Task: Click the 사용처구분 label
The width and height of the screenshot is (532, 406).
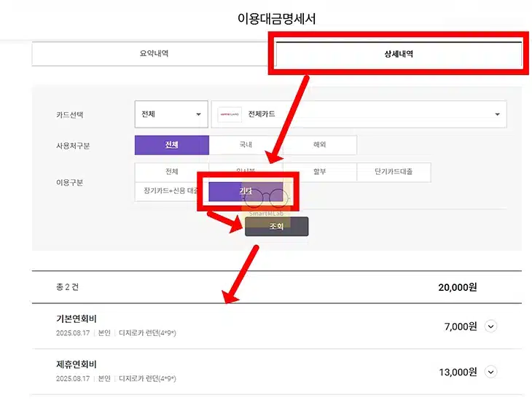Action: (73, 146)
